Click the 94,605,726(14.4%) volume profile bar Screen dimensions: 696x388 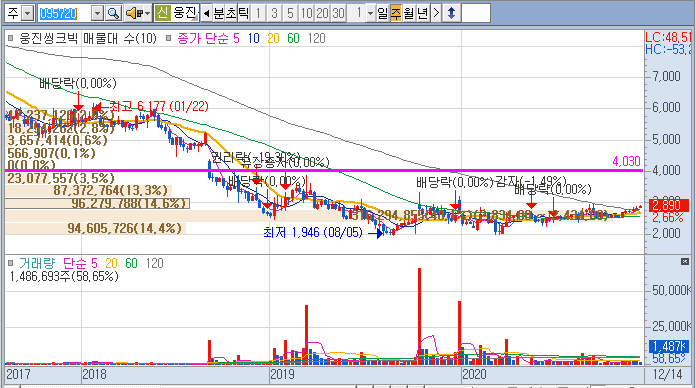click(x=95, y=228)
